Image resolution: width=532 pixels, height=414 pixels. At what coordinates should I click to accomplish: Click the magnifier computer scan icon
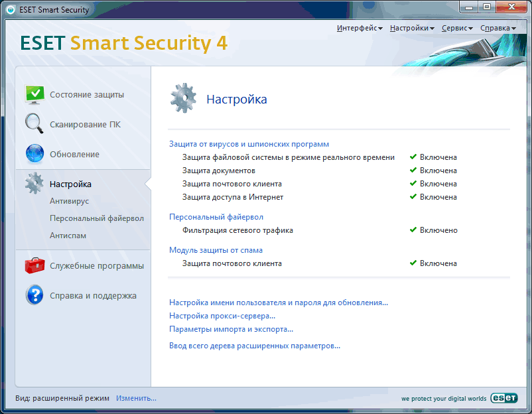point(34,124)
